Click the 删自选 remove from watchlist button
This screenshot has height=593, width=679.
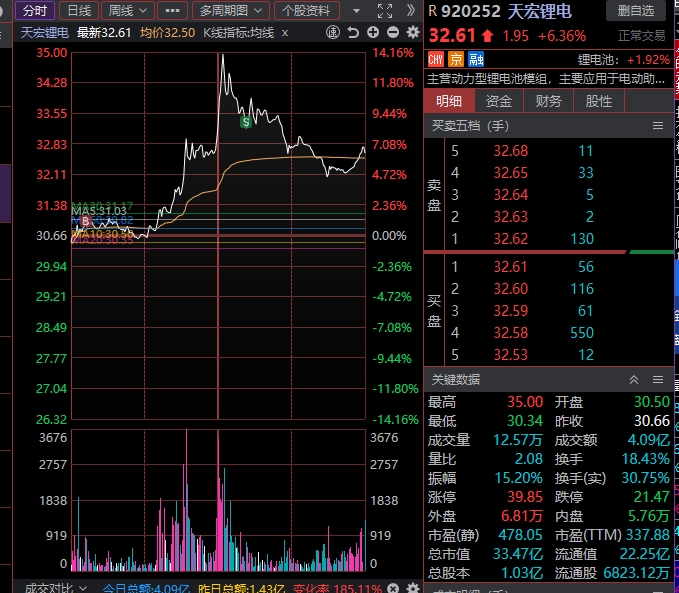[x=635, y=10]
